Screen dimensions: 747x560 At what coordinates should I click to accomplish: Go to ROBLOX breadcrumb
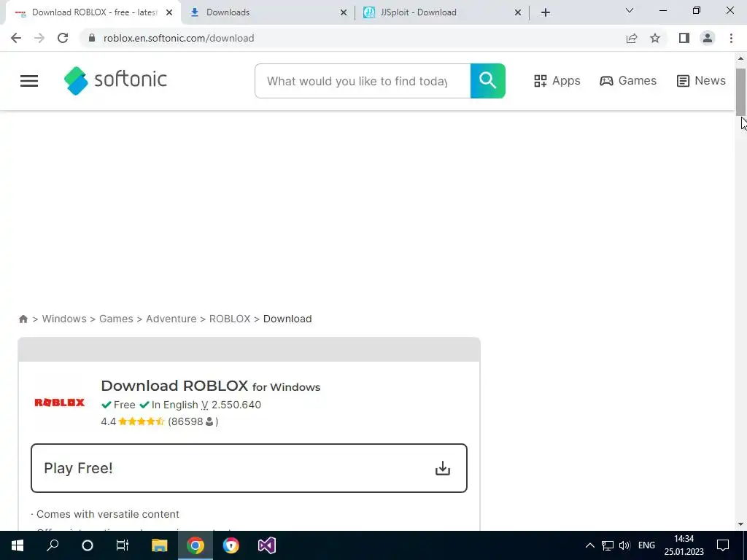tap(230, 319)
